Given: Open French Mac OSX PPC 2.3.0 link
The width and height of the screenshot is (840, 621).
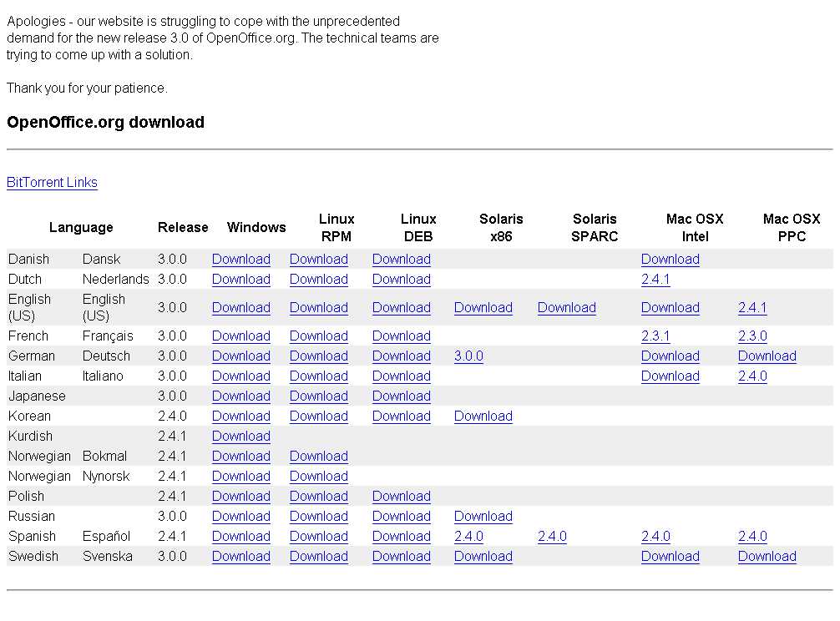Looking at the screenshot, I should point(752,336).
